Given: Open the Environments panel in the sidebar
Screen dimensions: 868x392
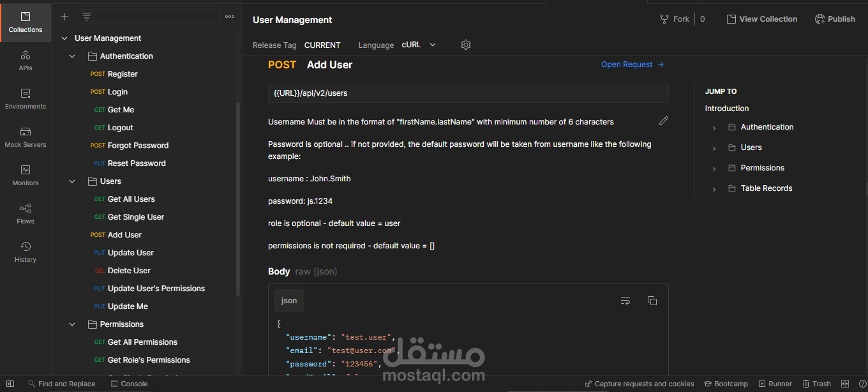Looking at the screenshot, I should [x=26, y=100].
